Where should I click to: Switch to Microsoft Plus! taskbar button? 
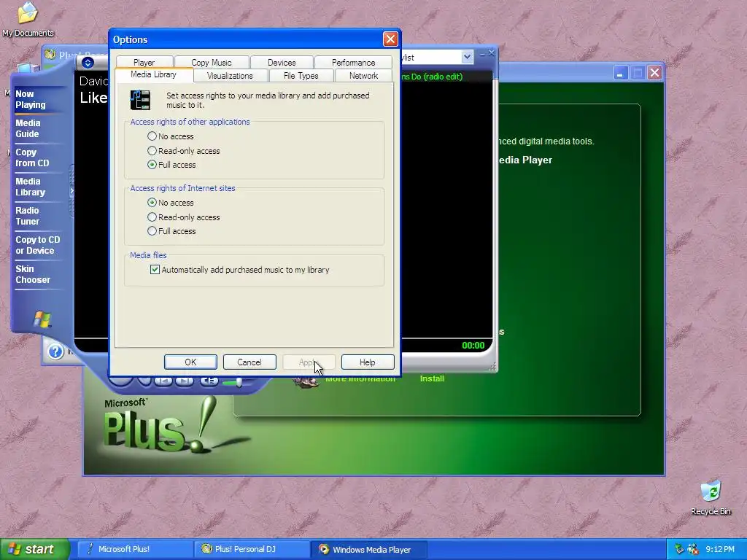point(134,549)
